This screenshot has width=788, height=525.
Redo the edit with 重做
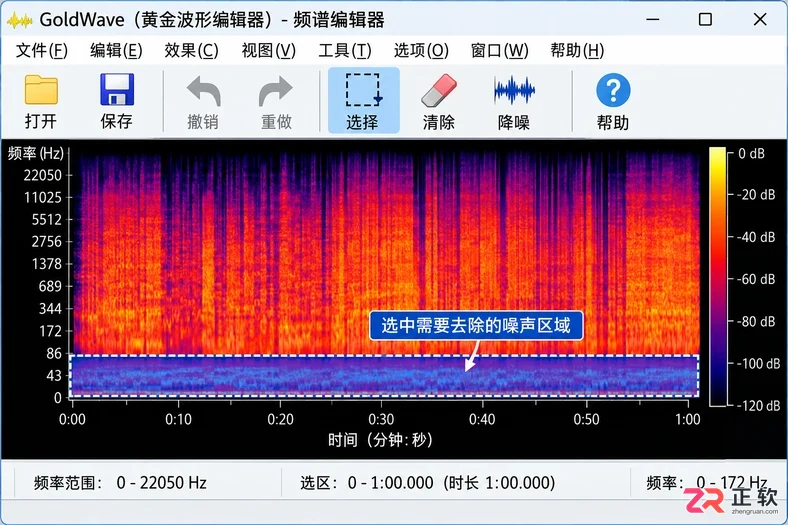276,101
